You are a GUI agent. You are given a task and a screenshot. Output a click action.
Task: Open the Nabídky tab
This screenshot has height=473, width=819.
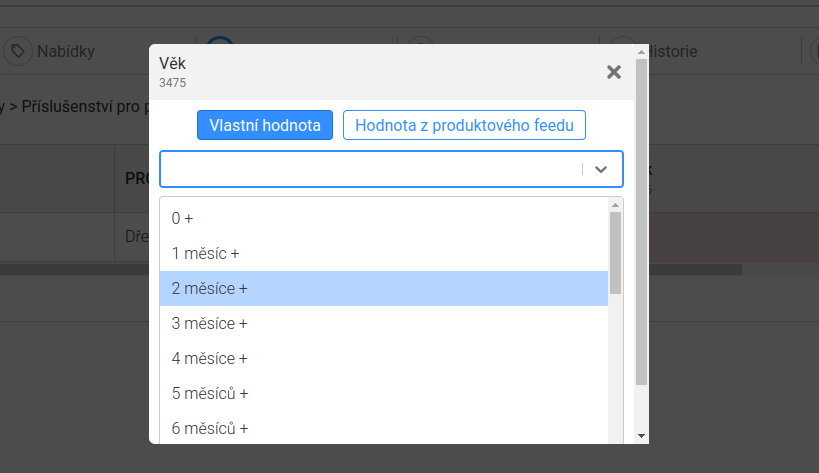(50, 51)
